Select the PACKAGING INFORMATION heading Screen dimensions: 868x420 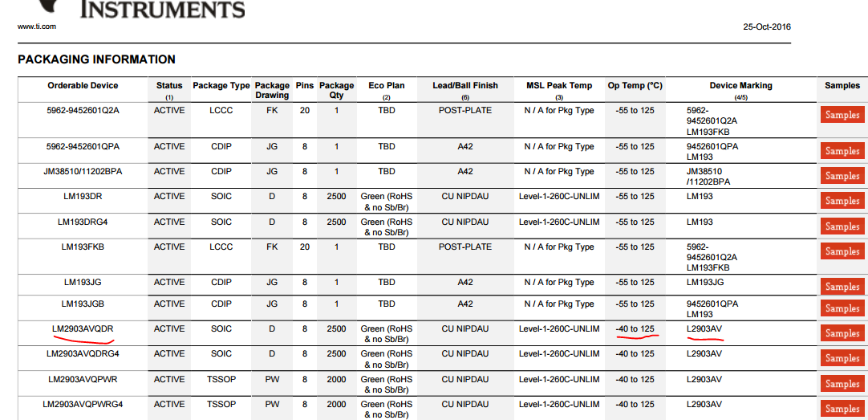pyautogui.click(x=97, y=59)
